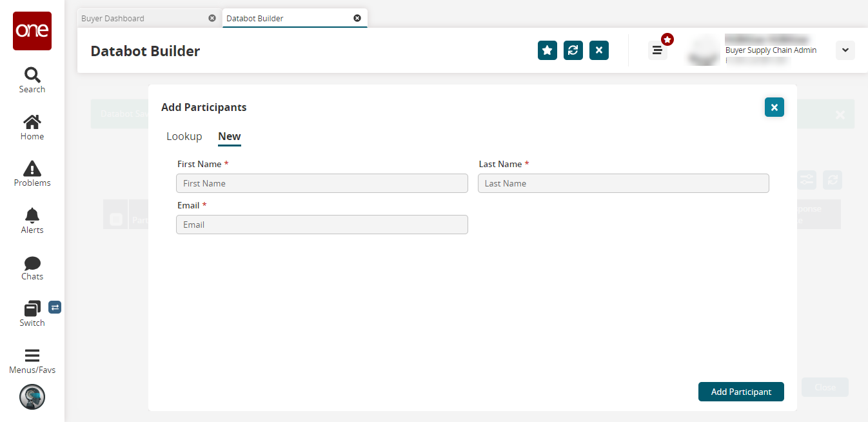Screen dimensions: 868x422
Task: Close Databot Builder with header X button
Action: coord(599,50)
